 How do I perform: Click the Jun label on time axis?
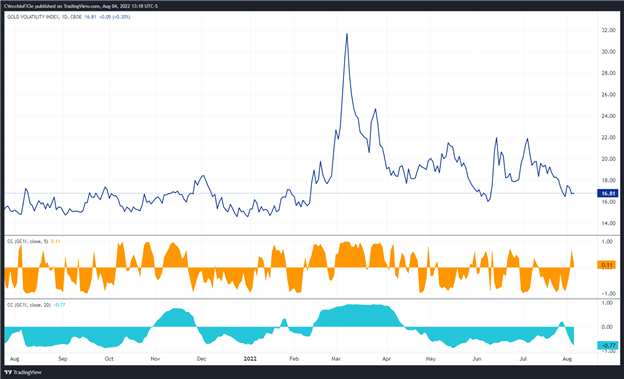click(477, 359)
